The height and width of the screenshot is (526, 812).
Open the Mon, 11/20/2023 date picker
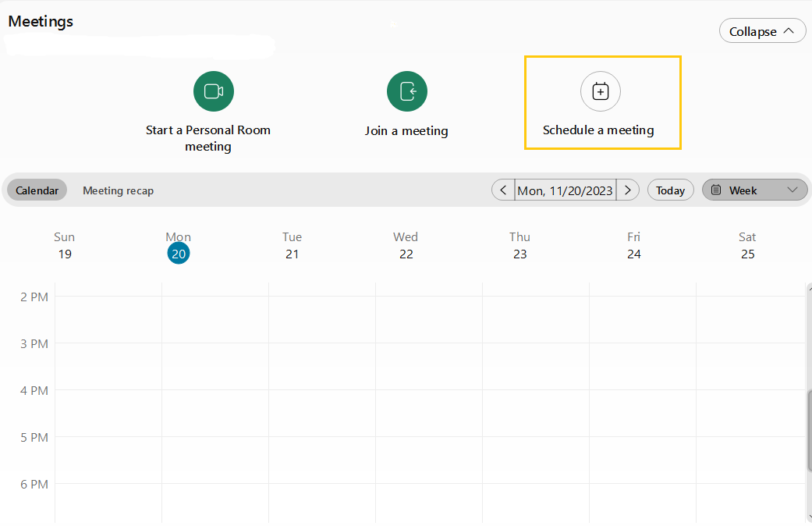(566, 190)
